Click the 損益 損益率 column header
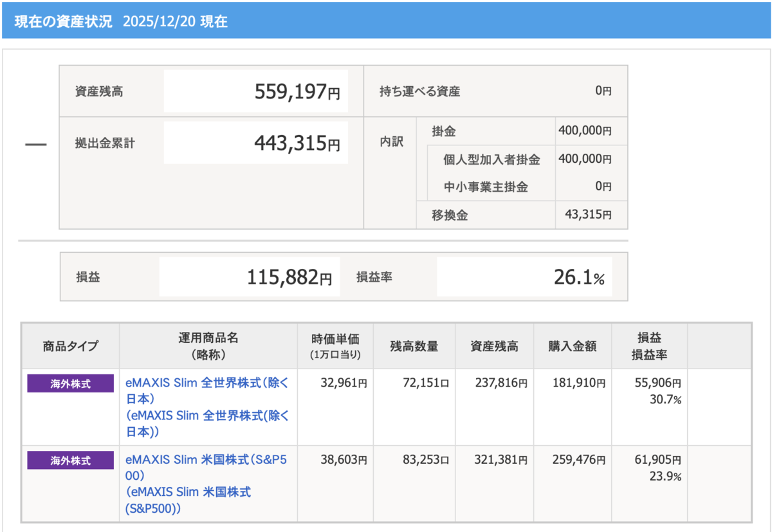The width and height of the screenshot is (772, 532). [x=649, y=346]
